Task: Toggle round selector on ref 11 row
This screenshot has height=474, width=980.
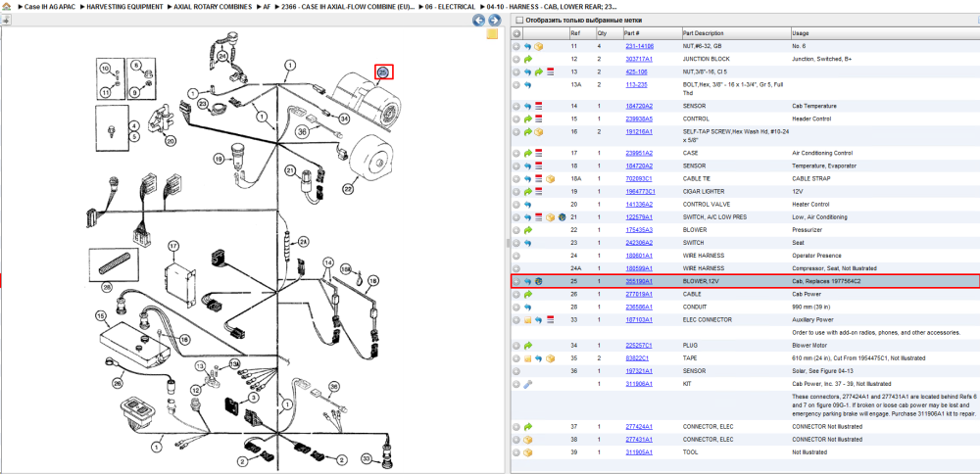Action: coord(516,46)
